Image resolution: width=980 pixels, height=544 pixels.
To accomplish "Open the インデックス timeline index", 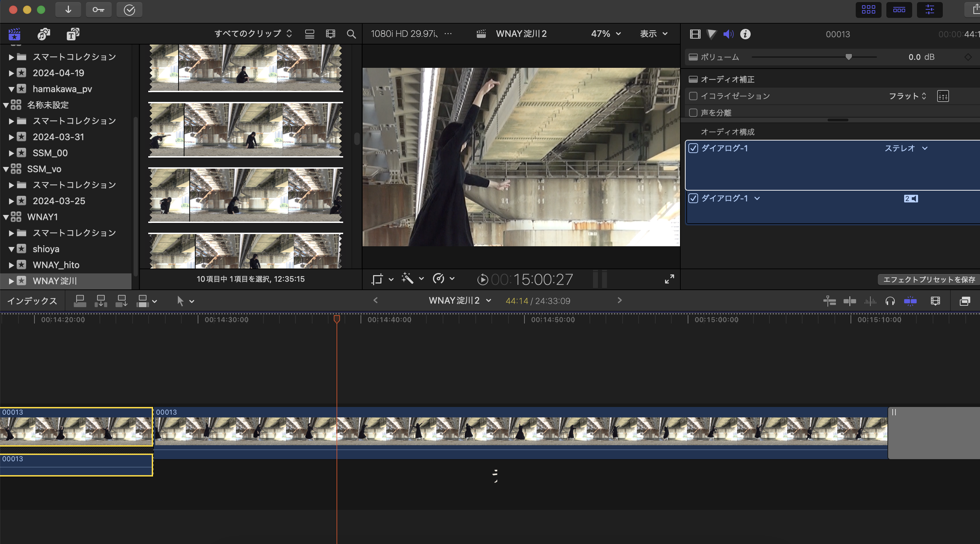I will (32, 301).
